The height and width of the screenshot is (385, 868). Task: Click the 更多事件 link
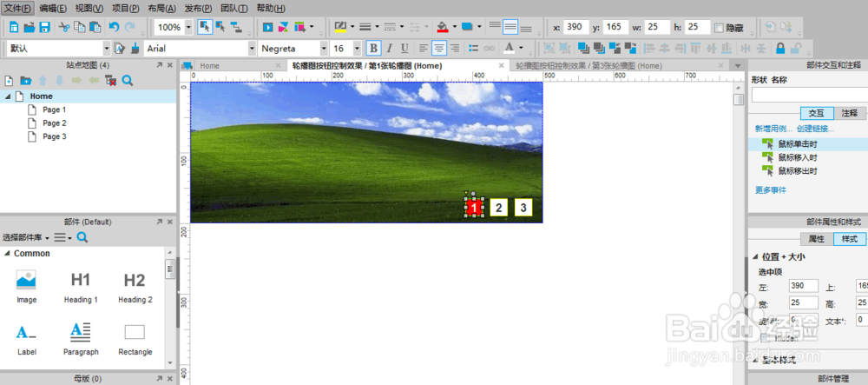pyautogui.click(x=771, y=190)
